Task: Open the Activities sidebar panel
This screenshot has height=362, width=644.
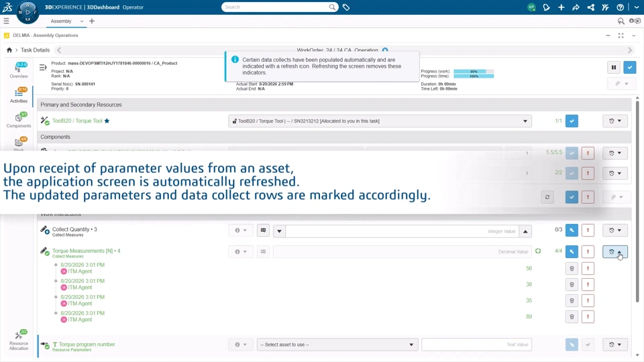Action: pyautogui.click(x=19, y=95)
